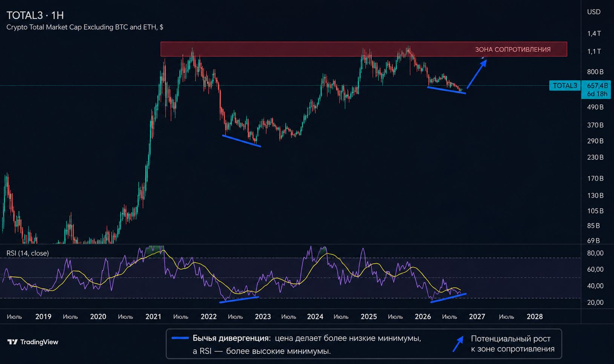Click the 80,00 RSI scale value
614x364 pixels.
(x=595, y=253)
